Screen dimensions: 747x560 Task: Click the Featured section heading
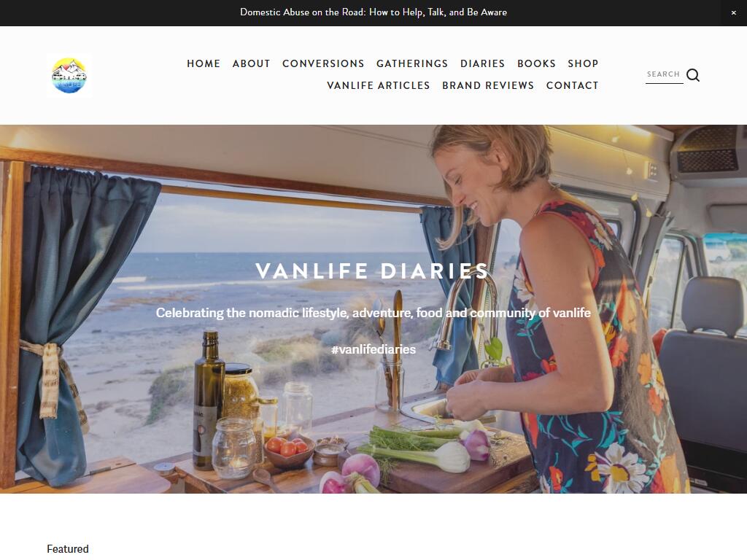[68, 549]
